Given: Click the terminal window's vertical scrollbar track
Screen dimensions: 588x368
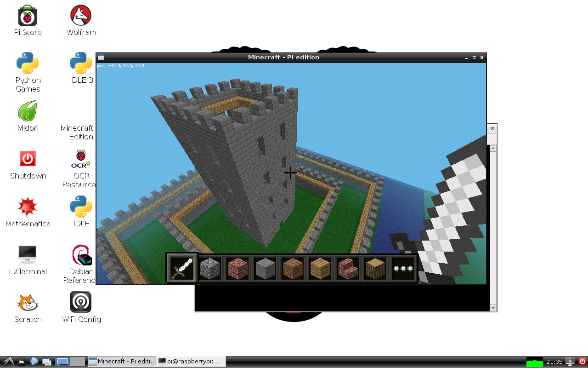Looking at the screenshot, I should [x=493, y=228].
